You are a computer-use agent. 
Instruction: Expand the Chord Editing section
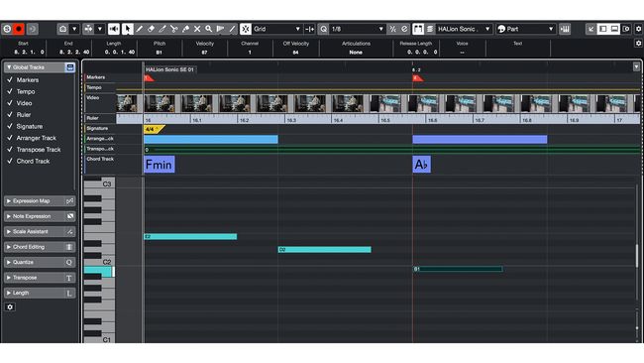[x=40, y=247]
